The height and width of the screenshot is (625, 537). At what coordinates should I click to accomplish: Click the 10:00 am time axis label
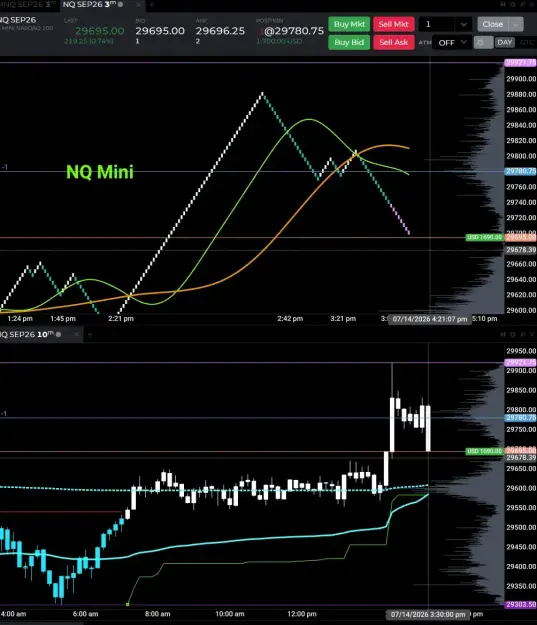[230, 614]
